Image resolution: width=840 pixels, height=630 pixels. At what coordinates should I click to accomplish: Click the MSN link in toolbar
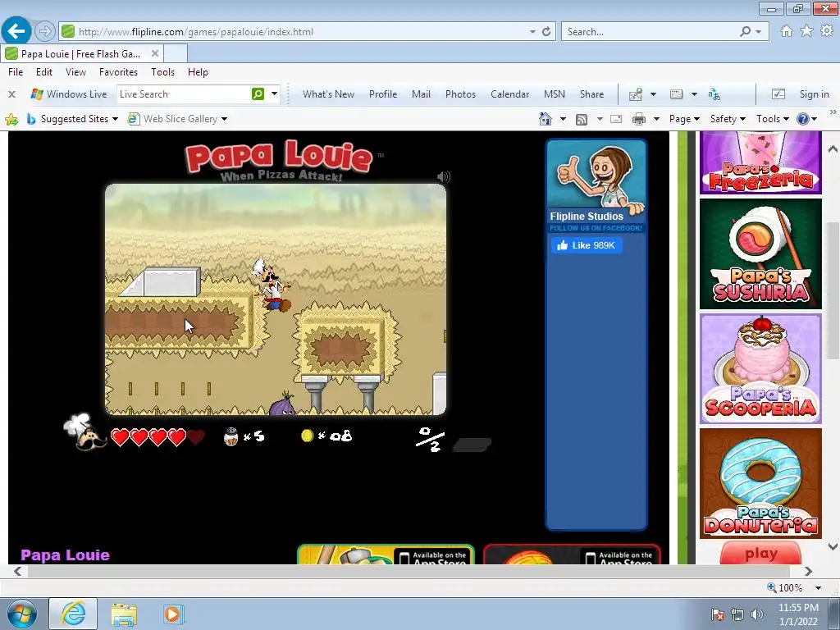click(555, 94)
